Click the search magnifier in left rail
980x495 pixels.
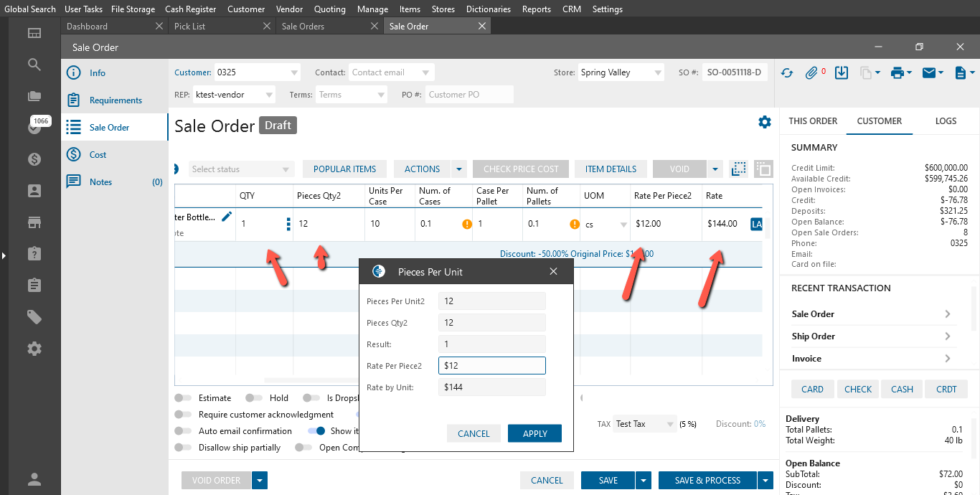(x=34, y=65)
